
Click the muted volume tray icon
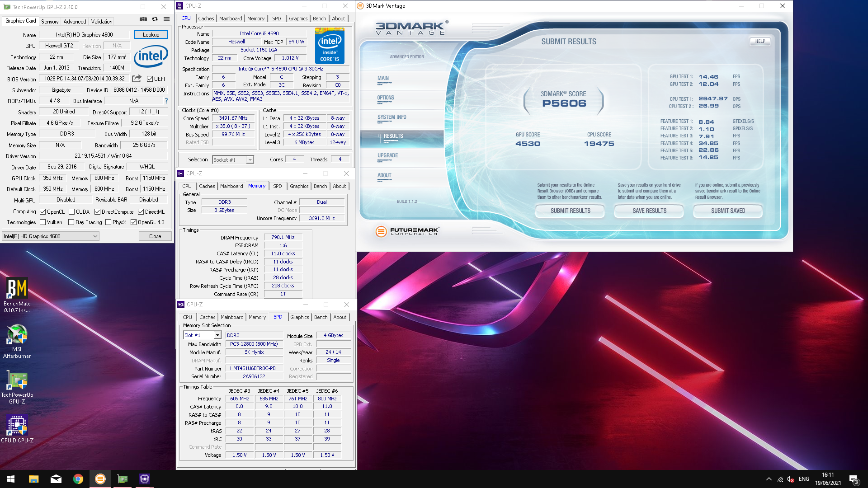pyautogui.click(x=791, y=479)
